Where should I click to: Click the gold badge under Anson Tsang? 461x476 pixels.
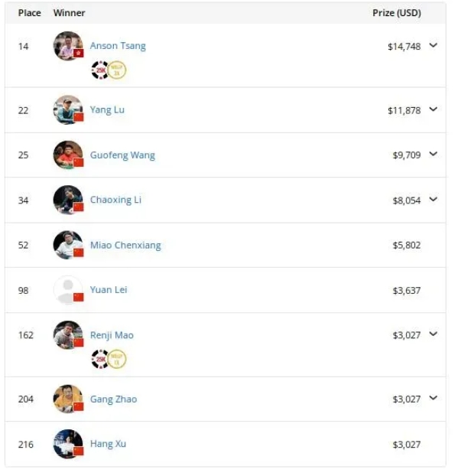coord(117,70)
